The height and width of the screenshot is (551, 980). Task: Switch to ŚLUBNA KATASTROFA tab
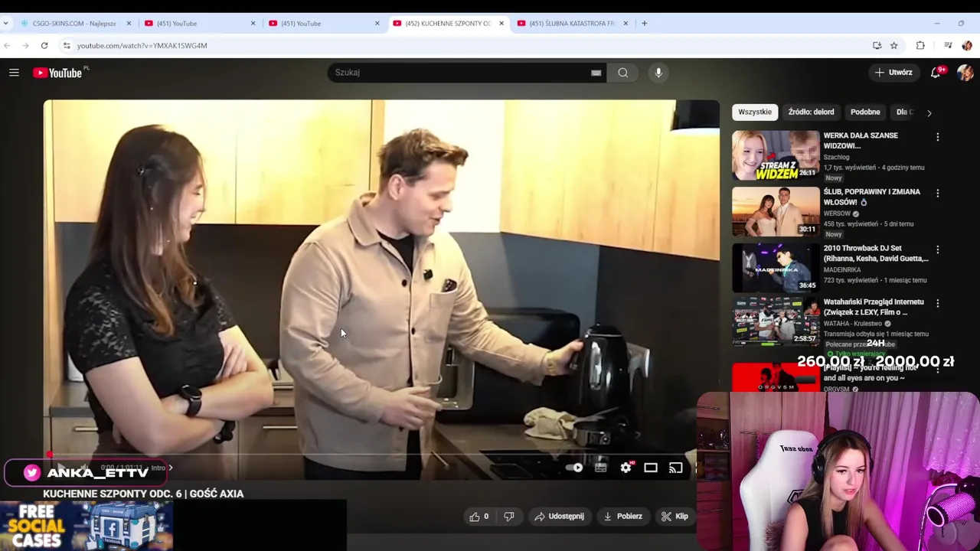[x=572, y=23]
